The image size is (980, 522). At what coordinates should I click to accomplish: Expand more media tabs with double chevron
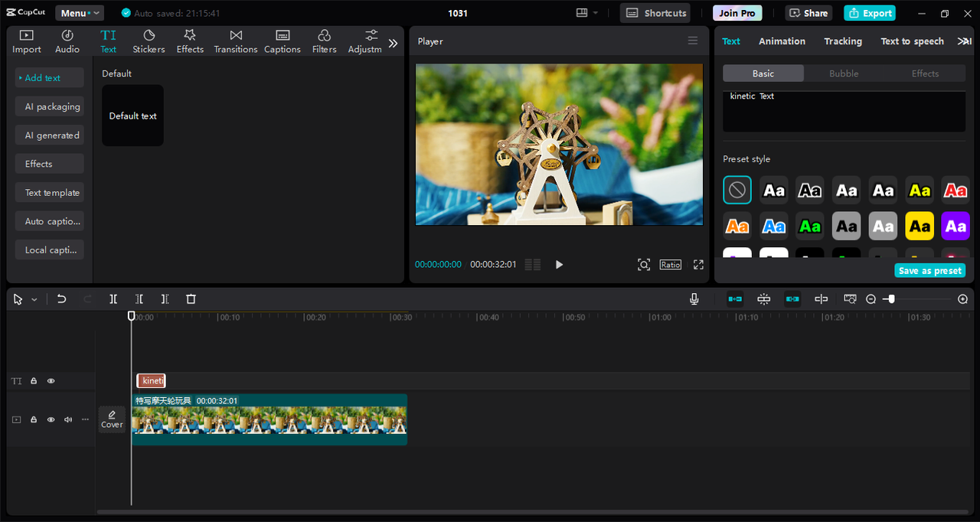[393, 44]
